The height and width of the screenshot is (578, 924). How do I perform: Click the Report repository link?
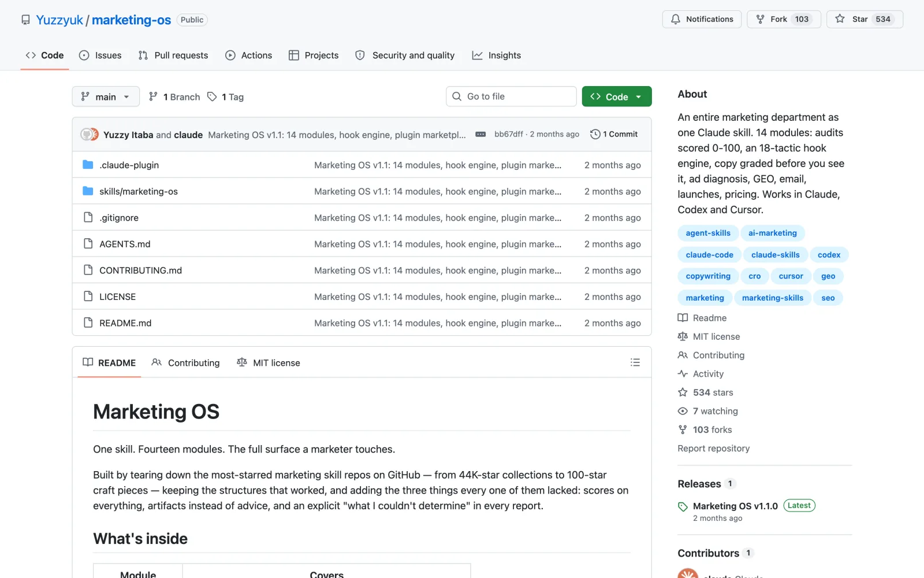(x=714, y=449)
